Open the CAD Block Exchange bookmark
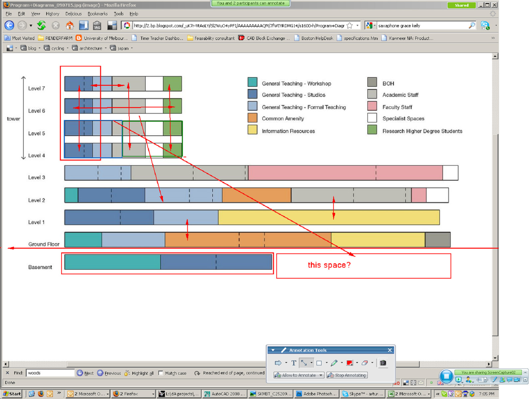This screenshot has width=532, height=399. (x=264, y=38)
